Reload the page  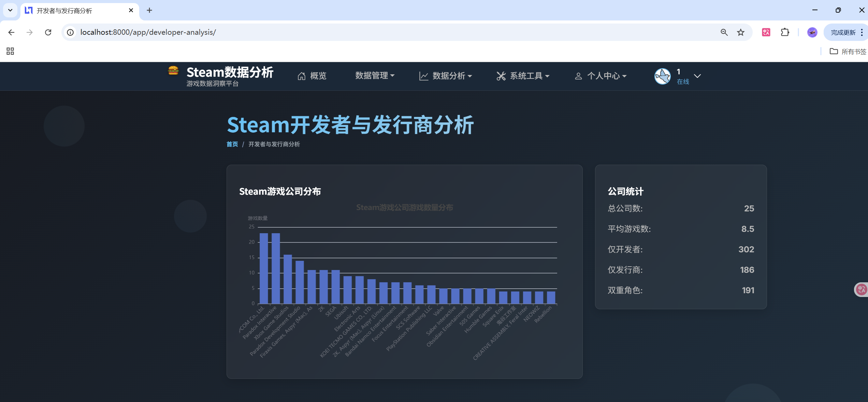point(48,32)
